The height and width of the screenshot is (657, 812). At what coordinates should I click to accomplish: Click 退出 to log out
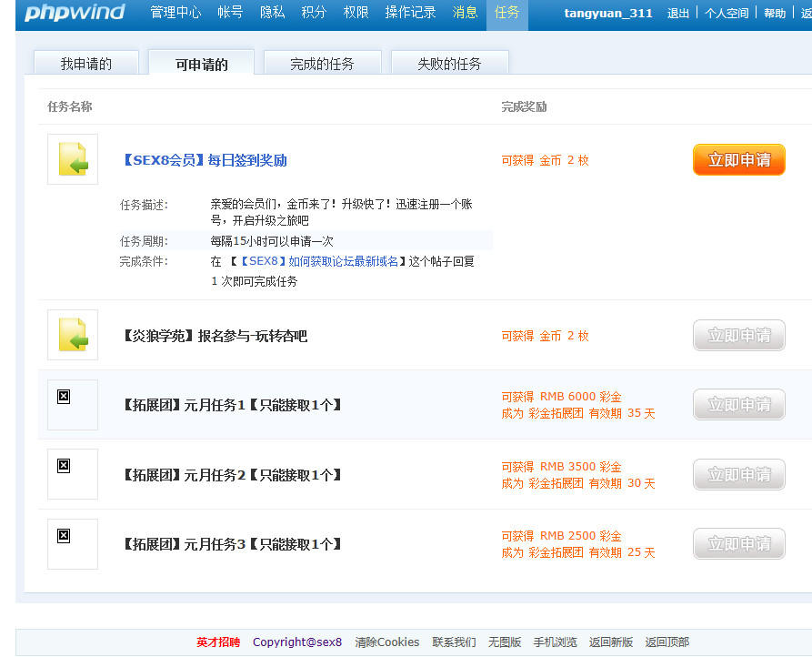[678, 14]
